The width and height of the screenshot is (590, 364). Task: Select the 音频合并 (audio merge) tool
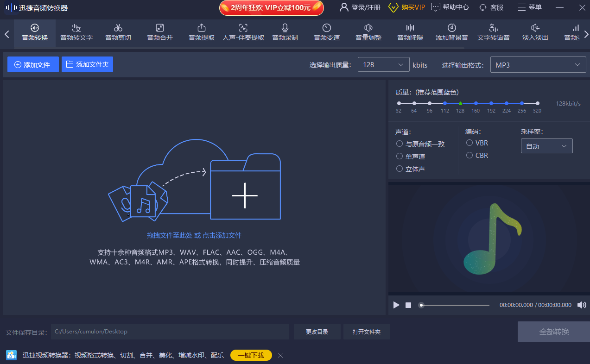click(x=160, y=32)
